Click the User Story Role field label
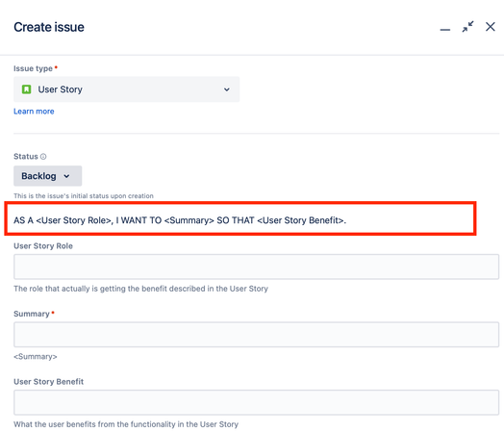This screenshot has height=432, width=504. [x=43, y=246]
